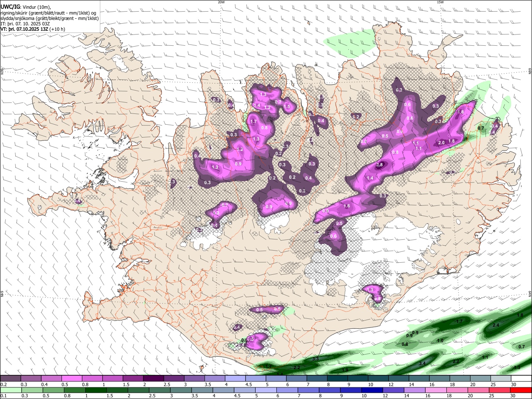Click the 3.3 value near the south coast
Viewport: 532px width, 399px height.
(315, 358)
